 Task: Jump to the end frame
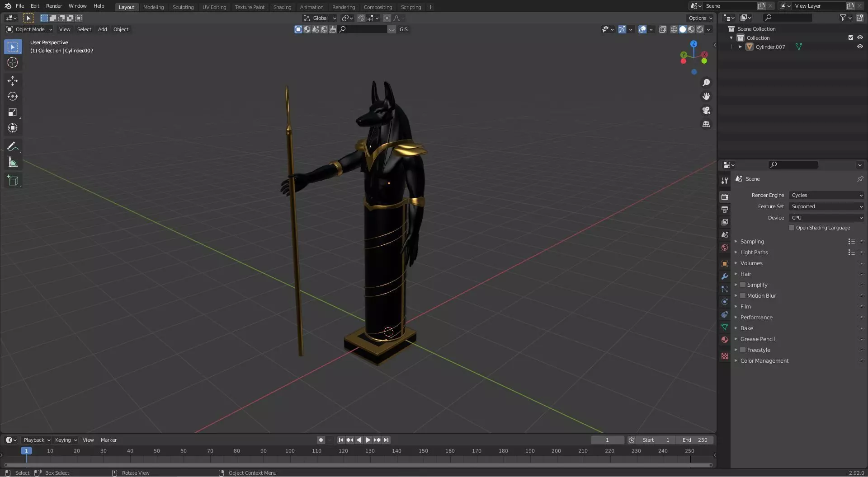(386, 440)
